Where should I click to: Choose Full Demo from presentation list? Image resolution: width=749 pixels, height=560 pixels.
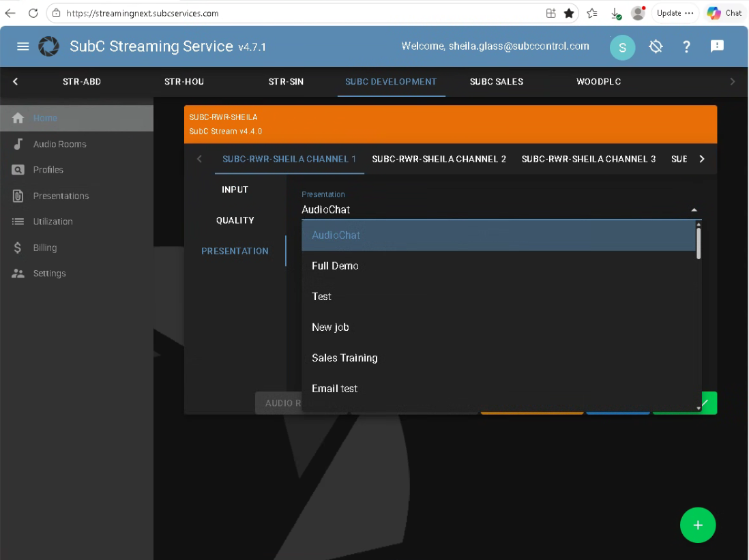click(x=499, y=265)
